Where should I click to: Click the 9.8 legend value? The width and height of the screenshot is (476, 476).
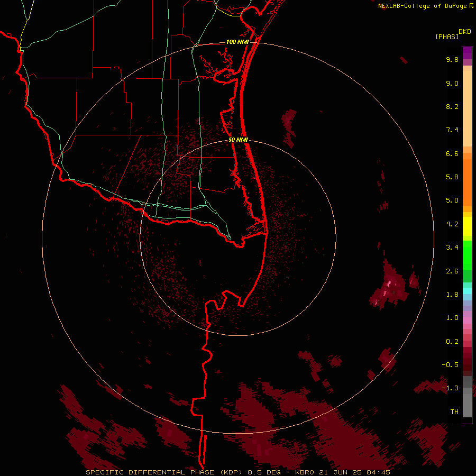pyautogui.click(x=452, y=59)
